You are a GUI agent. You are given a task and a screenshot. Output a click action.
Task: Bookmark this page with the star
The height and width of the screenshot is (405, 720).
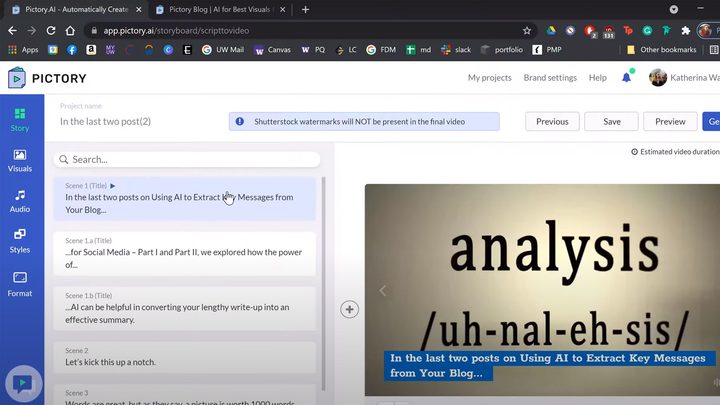pos(527,31)
